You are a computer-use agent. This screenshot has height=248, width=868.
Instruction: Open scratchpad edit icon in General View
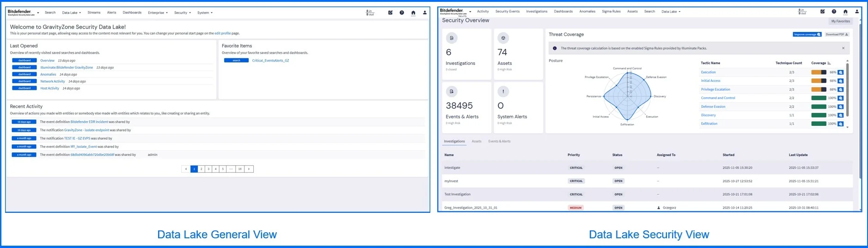390,13
